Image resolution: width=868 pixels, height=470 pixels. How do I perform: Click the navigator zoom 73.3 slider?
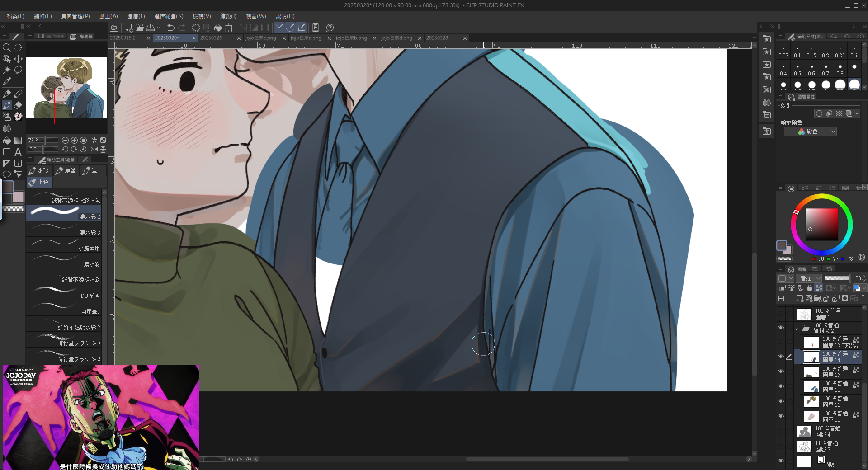pos(43,141)
